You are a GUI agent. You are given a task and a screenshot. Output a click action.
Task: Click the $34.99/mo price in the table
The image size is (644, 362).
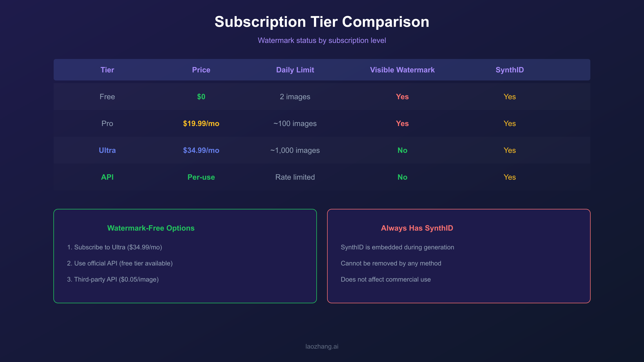201,150
